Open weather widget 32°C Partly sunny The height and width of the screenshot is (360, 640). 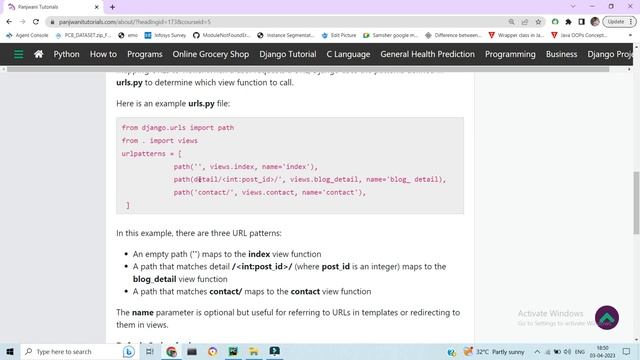[x=494, y=351]
